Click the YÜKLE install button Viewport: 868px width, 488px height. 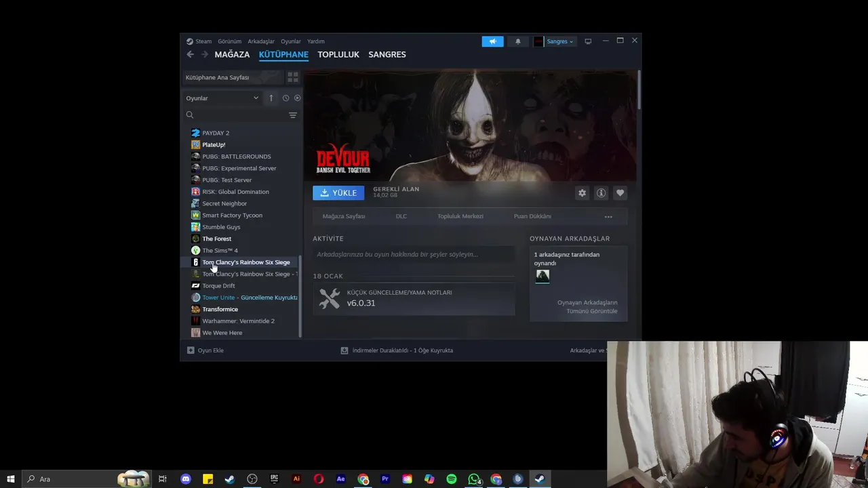pos(338,193)
